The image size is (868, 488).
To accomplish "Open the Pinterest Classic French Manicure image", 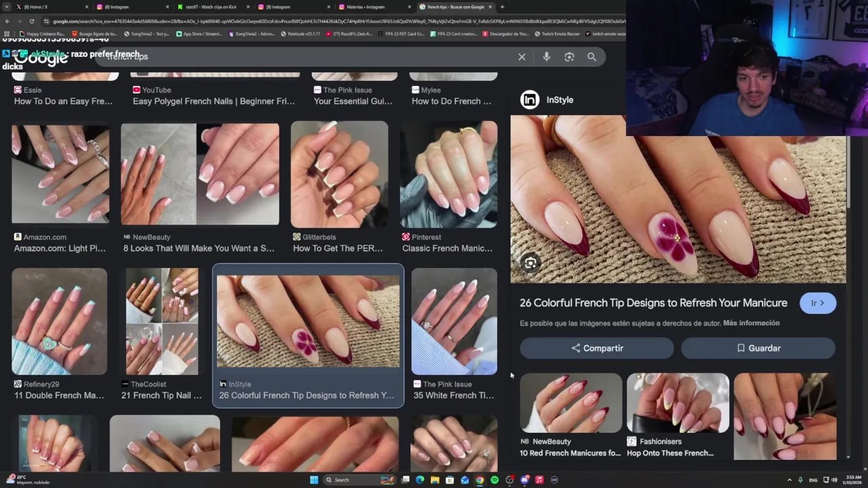I will 449,174.
